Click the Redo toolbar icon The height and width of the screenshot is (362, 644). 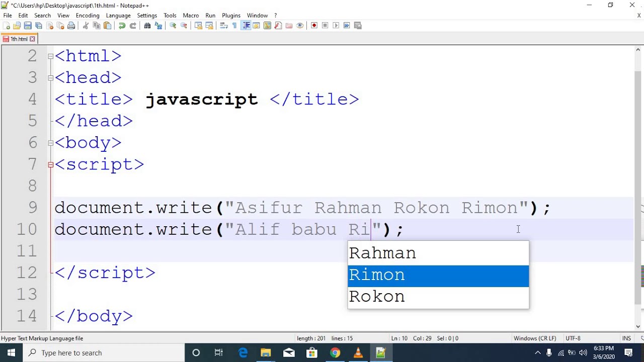(x=133, y=25)
